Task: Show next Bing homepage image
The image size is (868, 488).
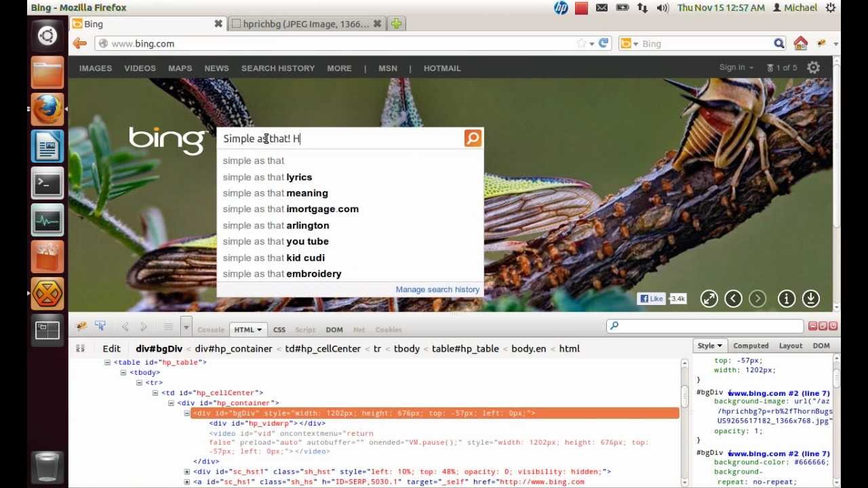Action: 757,298
